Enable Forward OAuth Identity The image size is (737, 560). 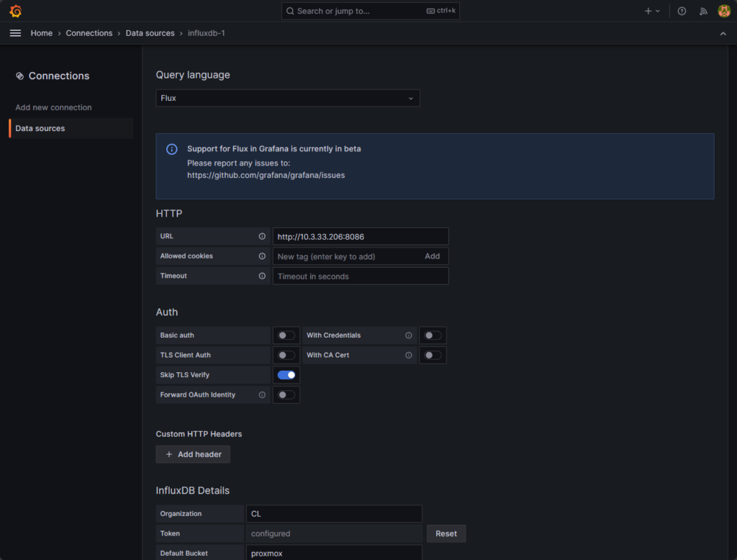coord(286,394)
